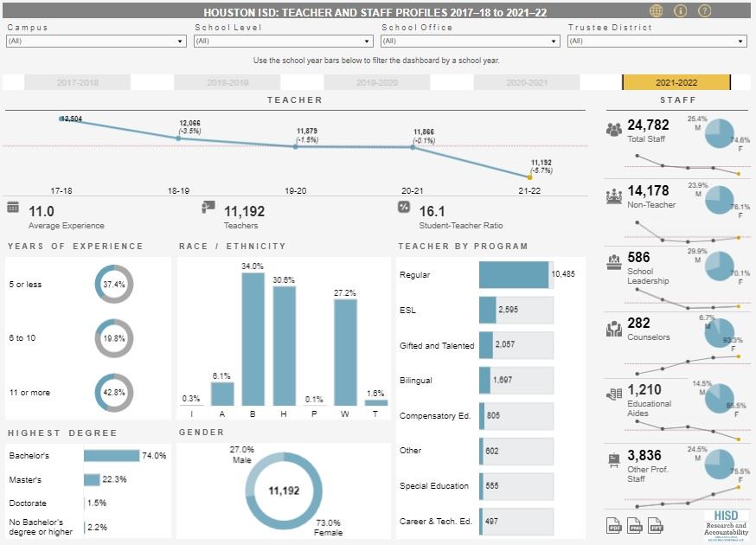Click the Educational Aides icon

point(614,394)
